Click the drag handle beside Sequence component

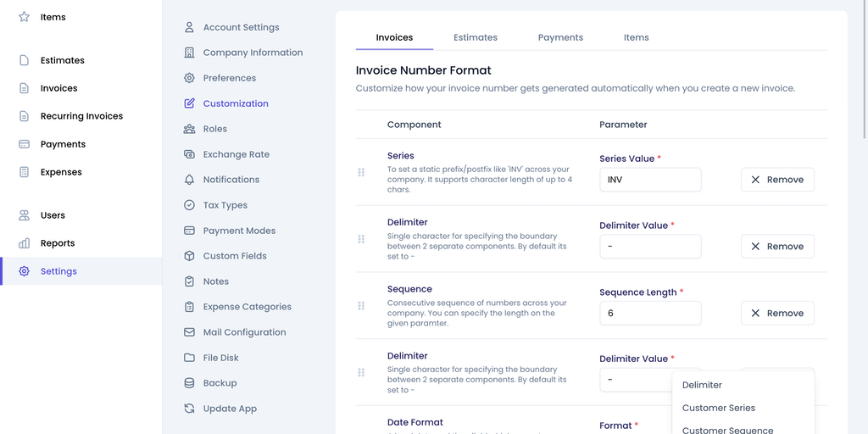coord(361,306)
